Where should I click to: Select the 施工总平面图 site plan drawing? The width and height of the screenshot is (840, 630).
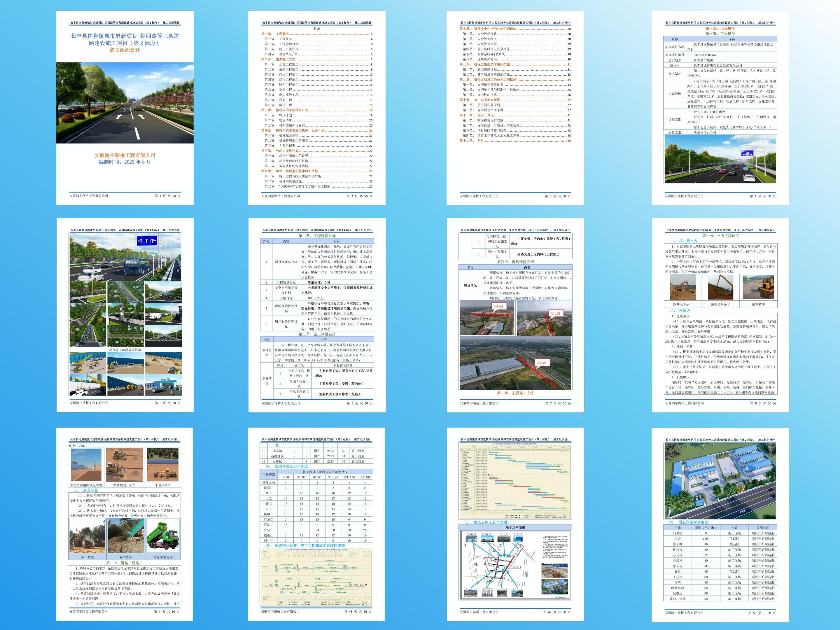pos(515,565)
